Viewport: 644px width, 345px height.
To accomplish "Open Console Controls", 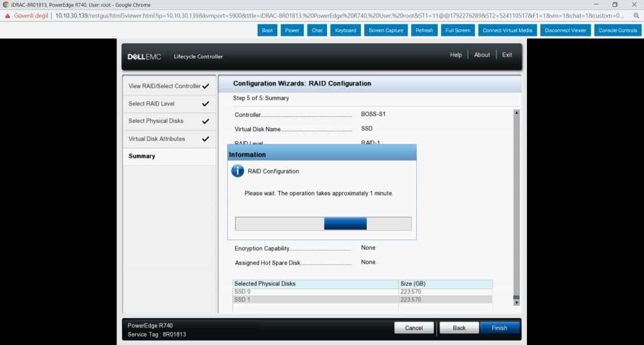I will (617, 30).
